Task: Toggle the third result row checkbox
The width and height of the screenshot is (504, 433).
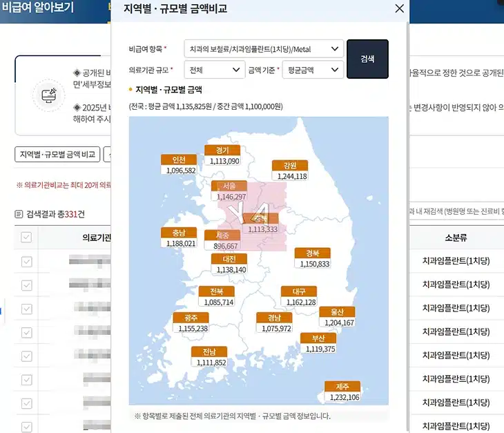Action: point(27,309)
